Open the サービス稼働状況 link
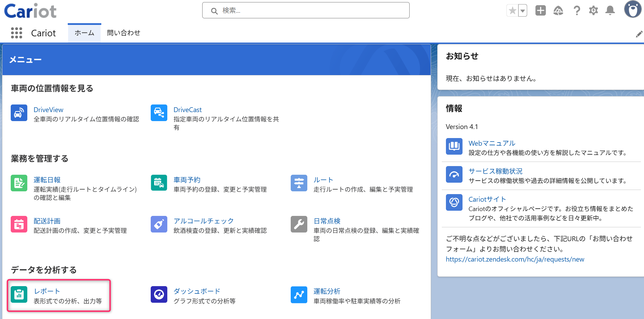 (495, 171)
